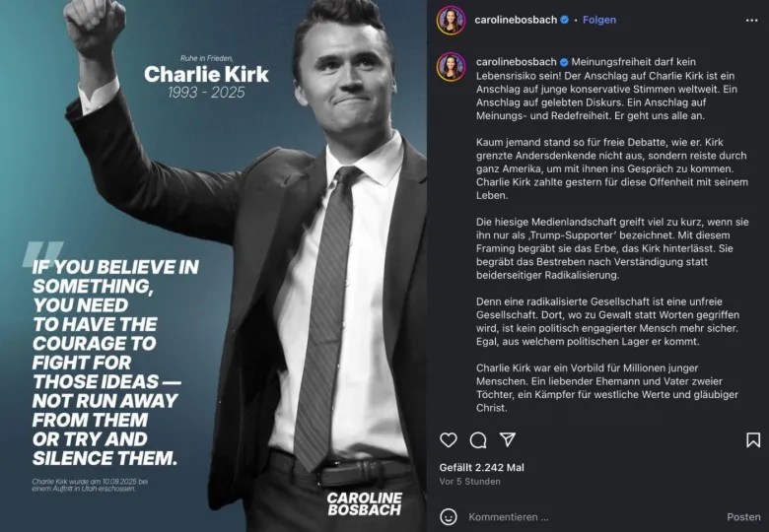The height and width of the screenshot is (532, 769).
Task: Click 'Vor 5 Stunden' timestamp
Action: pyautogui.click(x=472, y=482)
